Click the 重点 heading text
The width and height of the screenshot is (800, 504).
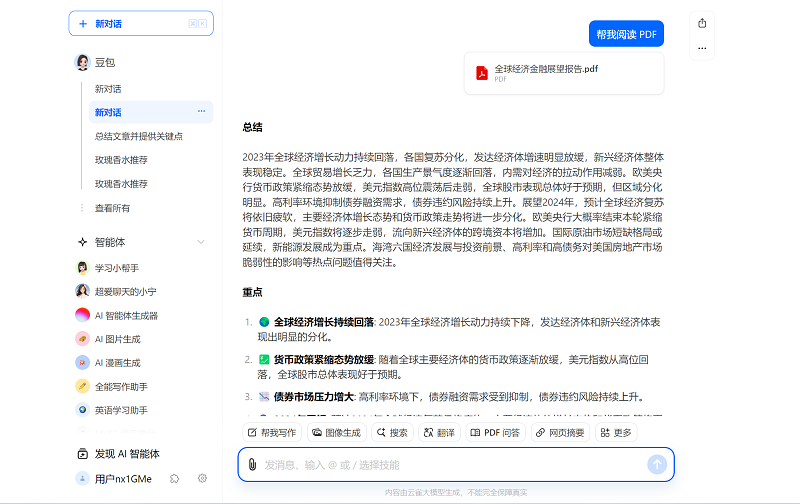[x=253, y=292]
